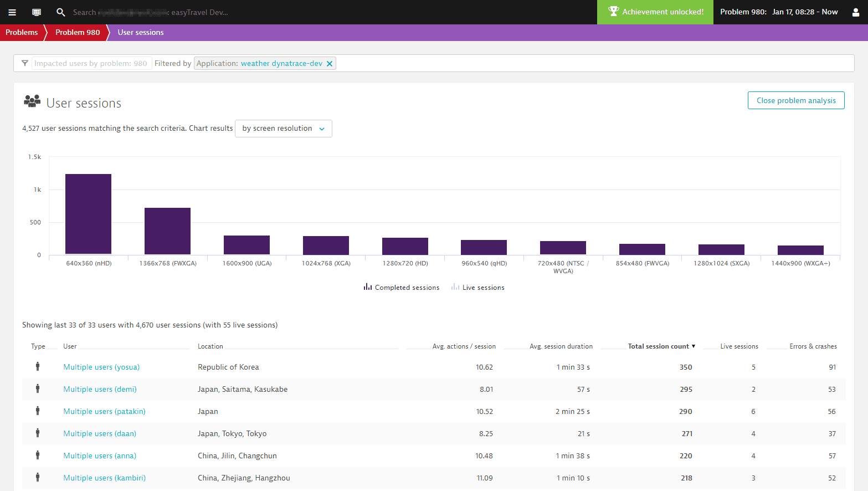Go to Problem 980 breadcrumb
Screen dimensions: 868x491
[78, 32]
